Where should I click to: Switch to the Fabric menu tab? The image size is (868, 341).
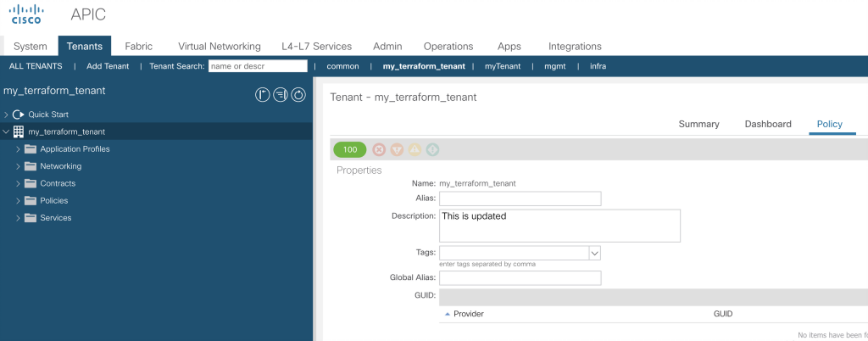(138, 46)
